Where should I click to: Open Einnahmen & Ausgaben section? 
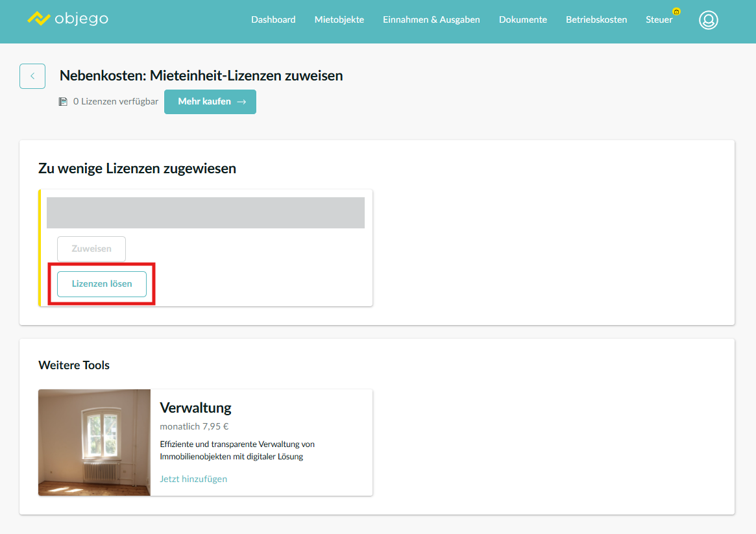pos(431,19)
